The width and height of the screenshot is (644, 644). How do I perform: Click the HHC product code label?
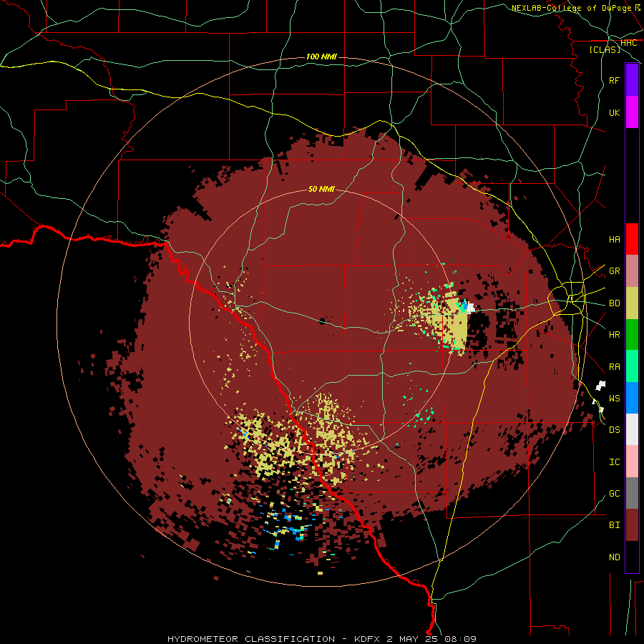coord(629,43)
